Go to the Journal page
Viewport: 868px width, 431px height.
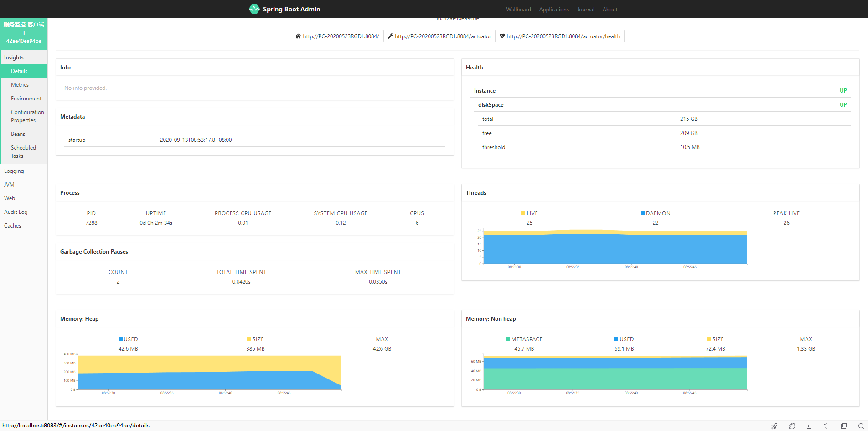click(x=585, y=10)
